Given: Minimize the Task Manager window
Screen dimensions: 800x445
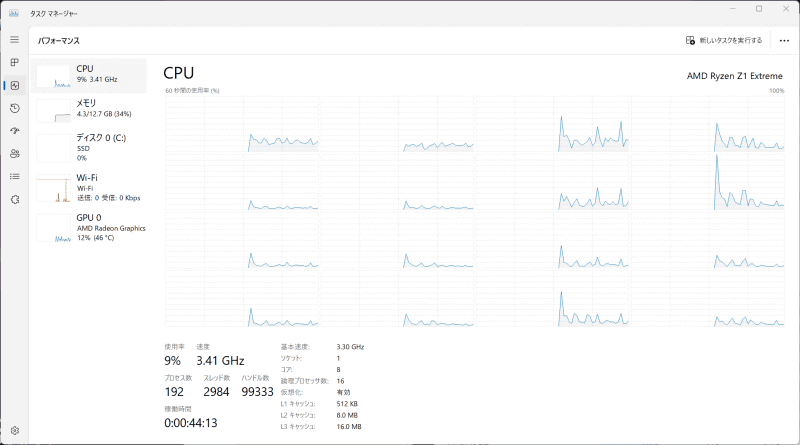Looking at the screenshot, I should [733, 9].
